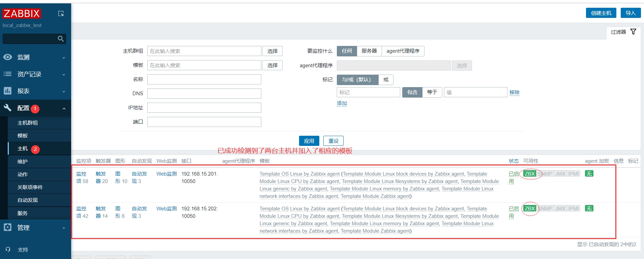Open 主机群组 submenu item
644x259 pixels.
39,123
